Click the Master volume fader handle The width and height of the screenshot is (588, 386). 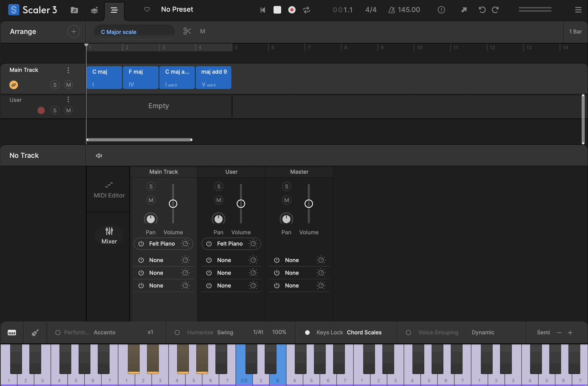pyautogui.click(x=309, y=204)
